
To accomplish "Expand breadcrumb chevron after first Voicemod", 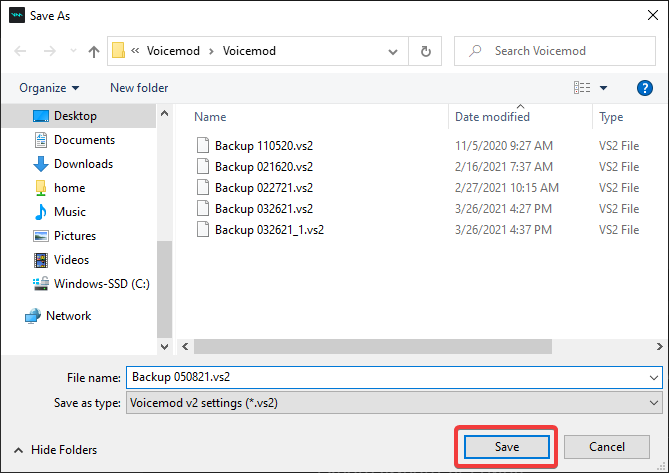I will (x=211, y=52).
